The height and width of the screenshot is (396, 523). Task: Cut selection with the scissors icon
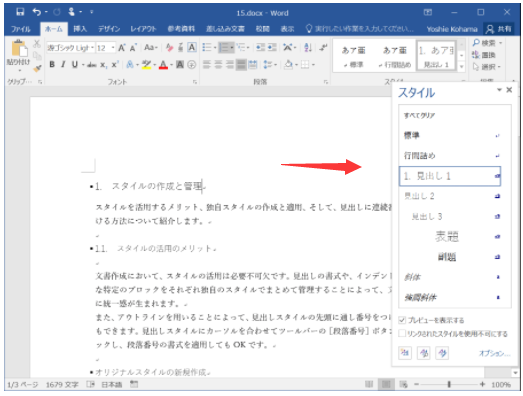(37, 43)
